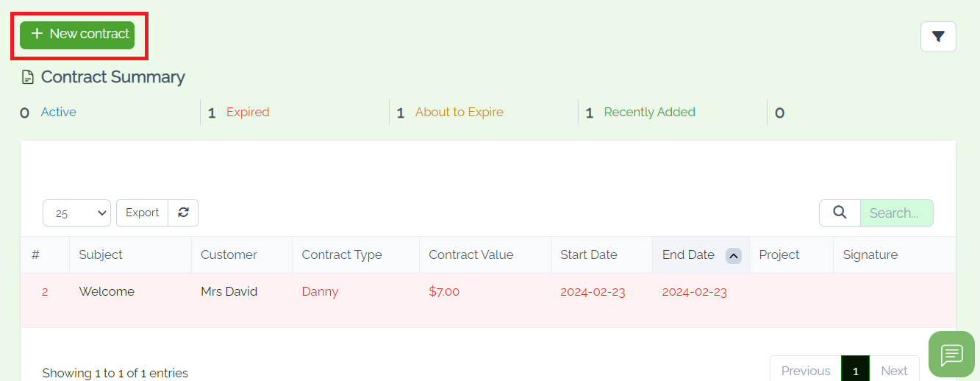The height and width of the screenshot is (381, 980).
Task: Filter by Expired contracts
Action: (248, 112)
